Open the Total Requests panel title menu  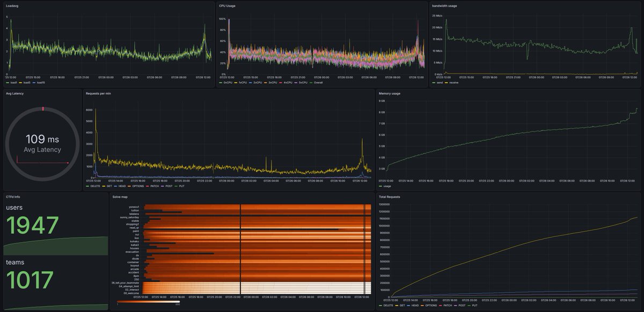click(x=390, y=197)
